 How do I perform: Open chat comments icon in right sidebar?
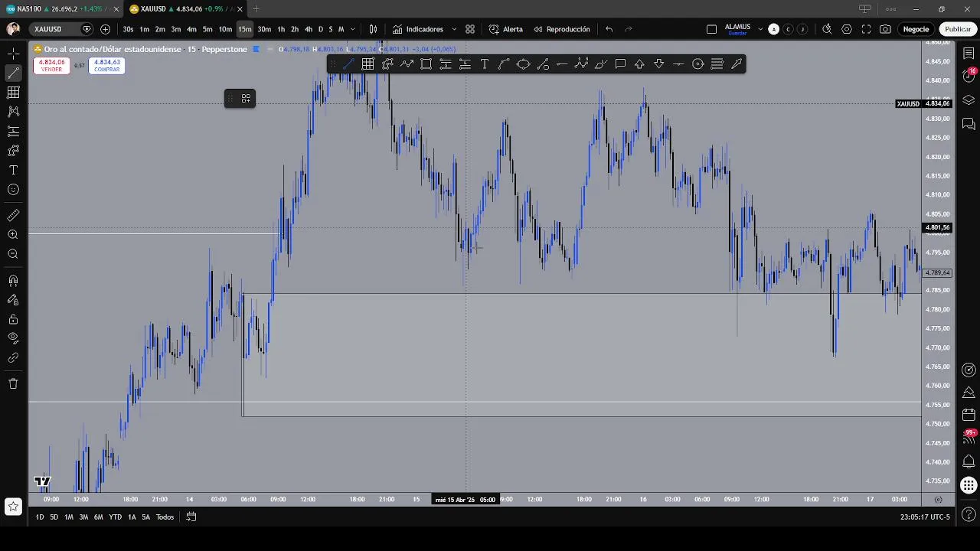tap(969, 123)
